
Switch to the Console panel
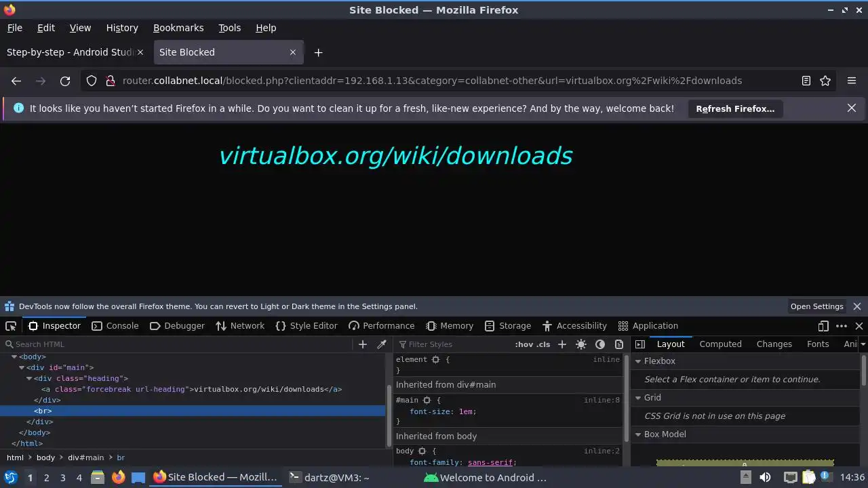tap(115, 326)
